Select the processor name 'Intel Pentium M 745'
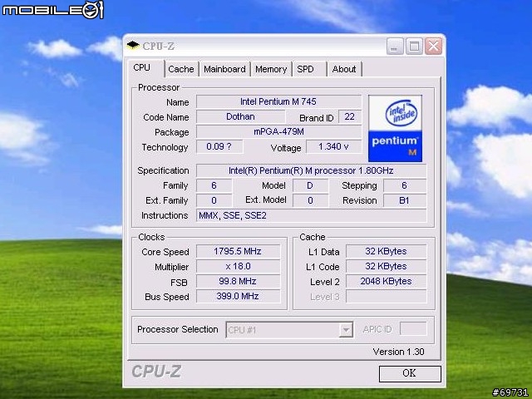Screen dimensions: 532x399 (x=278, y=101)
